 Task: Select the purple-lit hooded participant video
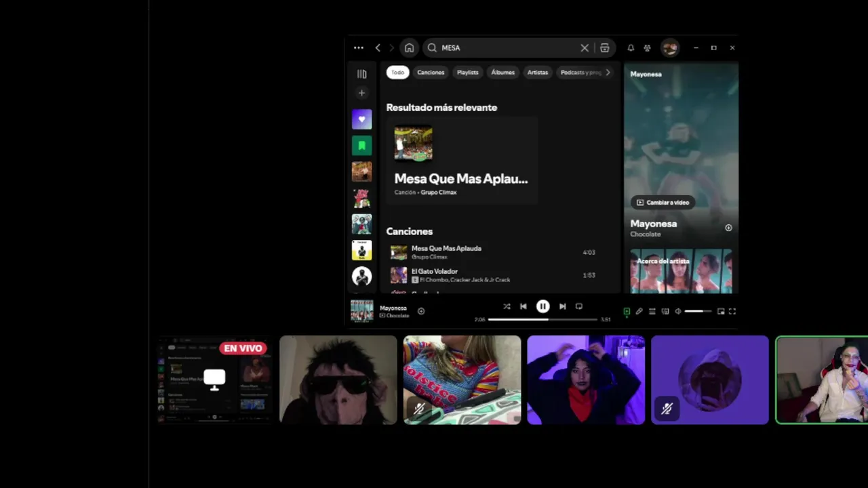(x=586, y=380)
